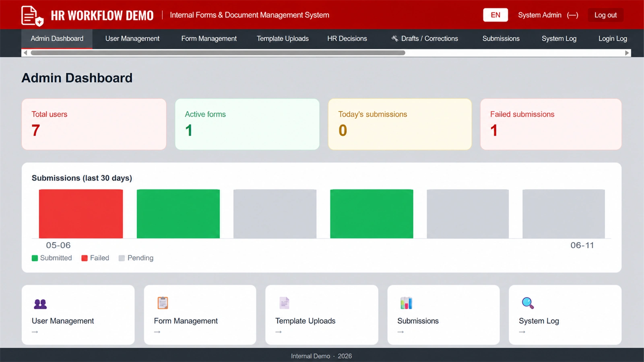The height and width of the screenshot is (362, 644).
Task: Select the HR Decisions tab
Action: pyautogui.click(x=347, y=39)
